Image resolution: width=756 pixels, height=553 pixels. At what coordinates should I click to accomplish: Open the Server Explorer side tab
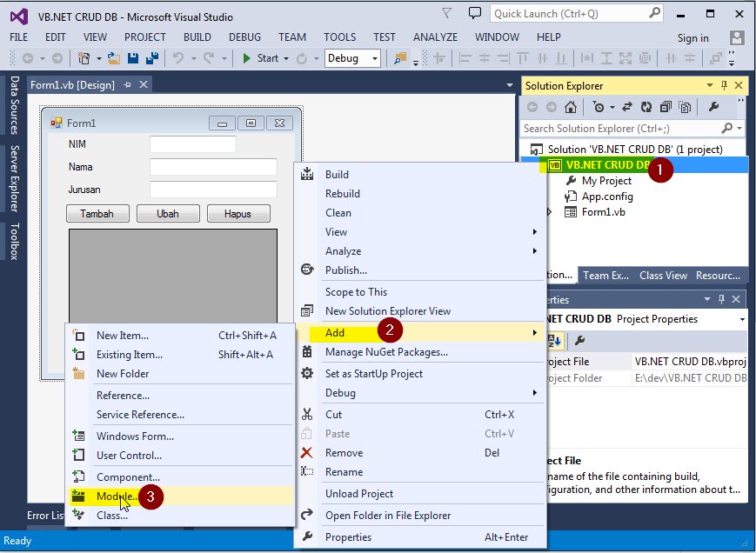15,179
